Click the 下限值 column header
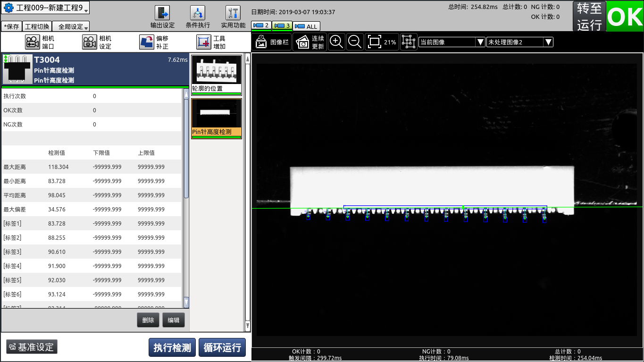 [101, 153]
